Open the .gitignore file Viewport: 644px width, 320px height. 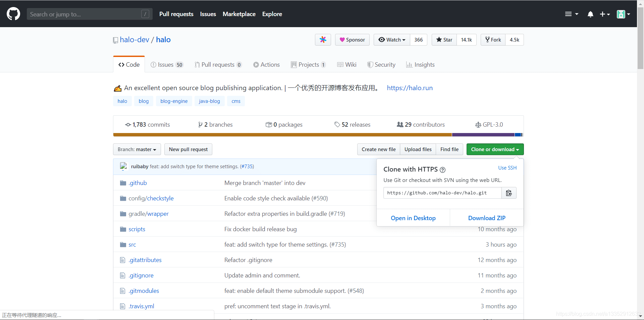coord(141,275)
